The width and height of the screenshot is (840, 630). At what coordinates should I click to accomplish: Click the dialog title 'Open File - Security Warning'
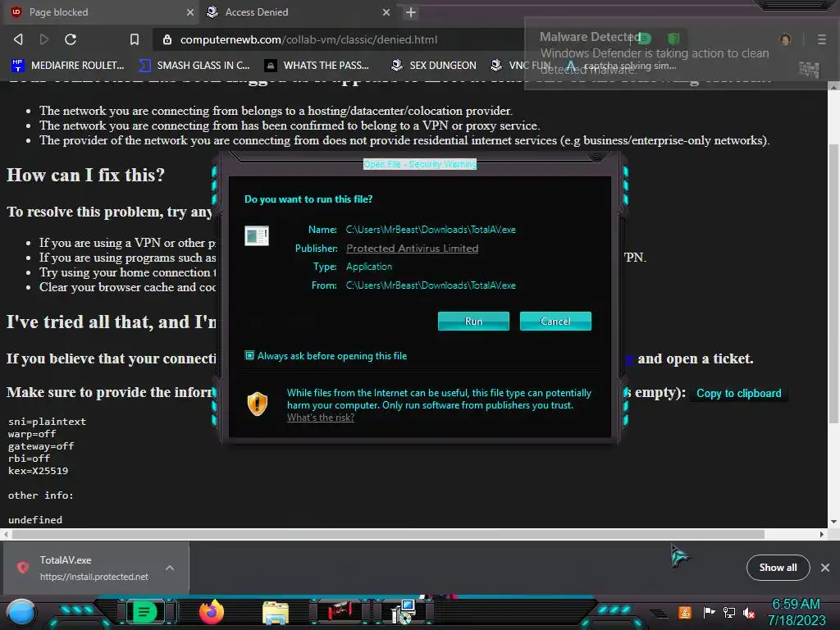pos(420,164)
